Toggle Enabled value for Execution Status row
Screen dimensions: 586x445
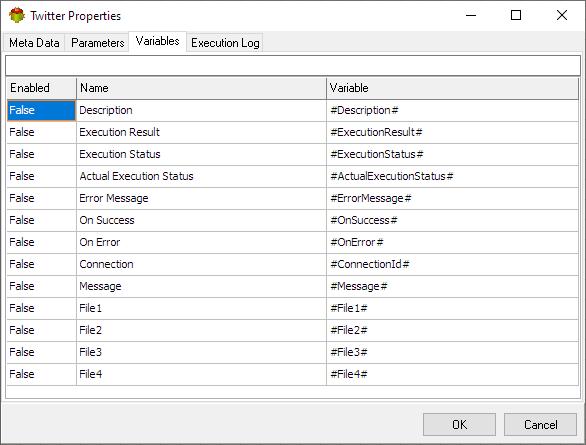(x=41, y=155)
